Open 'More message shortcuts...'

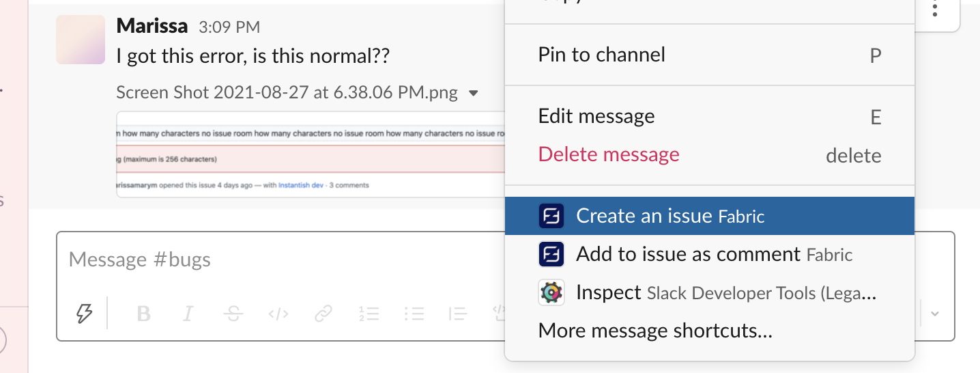point(710,331)
